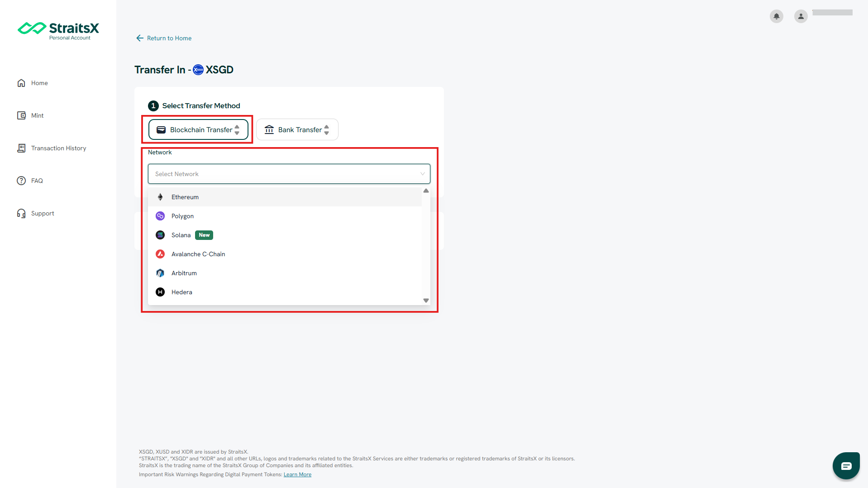The height and width of the screenshot is (488, 868).
Task: Click the XSGD coin icon in title
Action: click(198, 70)
